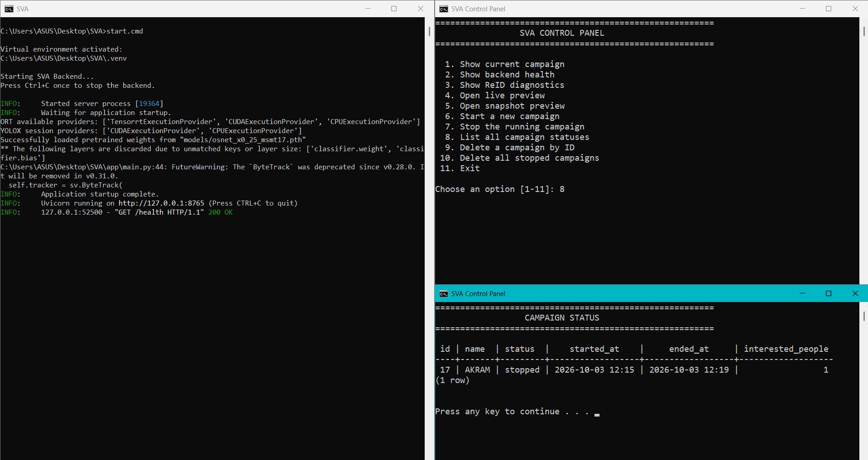The height and width of the screenshot is (460, 868).
Task: Click the "Application startup complete." log line
Action: coord(100,194)
